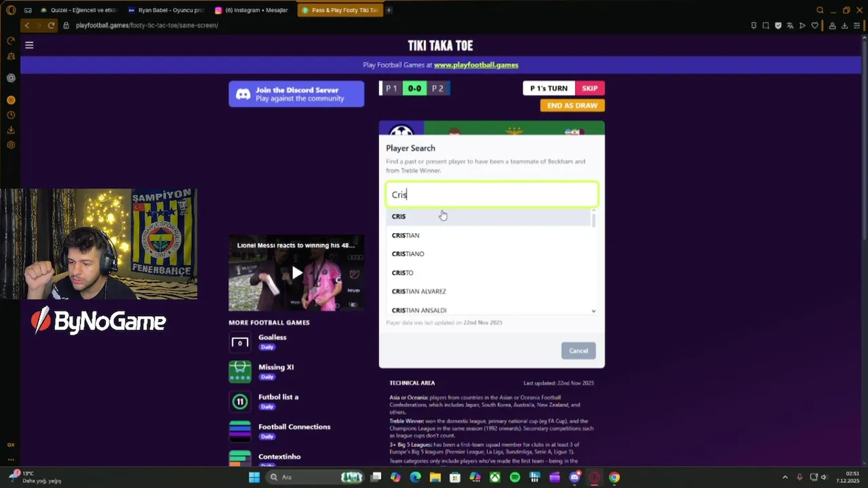Open Windows Start menu
868x488 pixels.
tap(254, 477)
